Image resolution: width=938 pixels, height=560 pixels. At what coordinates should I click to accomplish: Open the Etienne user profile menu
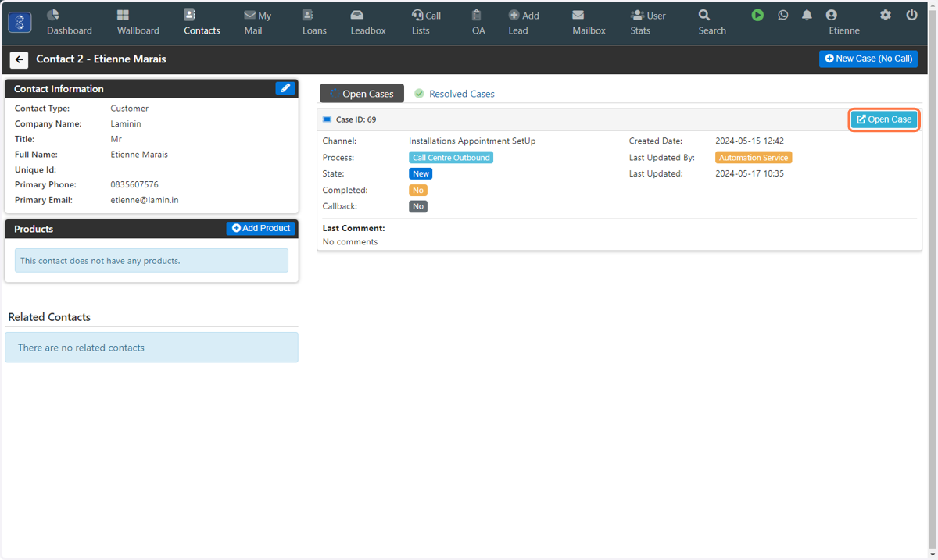(x=843, y=23)
